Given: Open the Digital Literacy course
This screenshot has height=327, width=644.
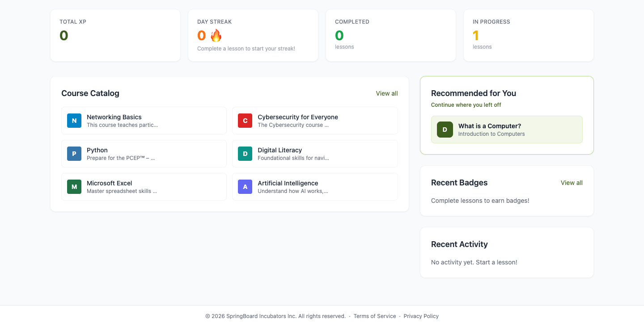Looking at the screenshot, I should coord(315,154).
